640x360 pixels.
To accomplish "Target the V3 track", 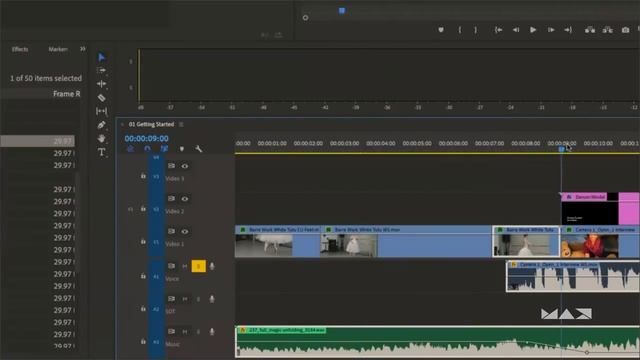I will (156, 176).
